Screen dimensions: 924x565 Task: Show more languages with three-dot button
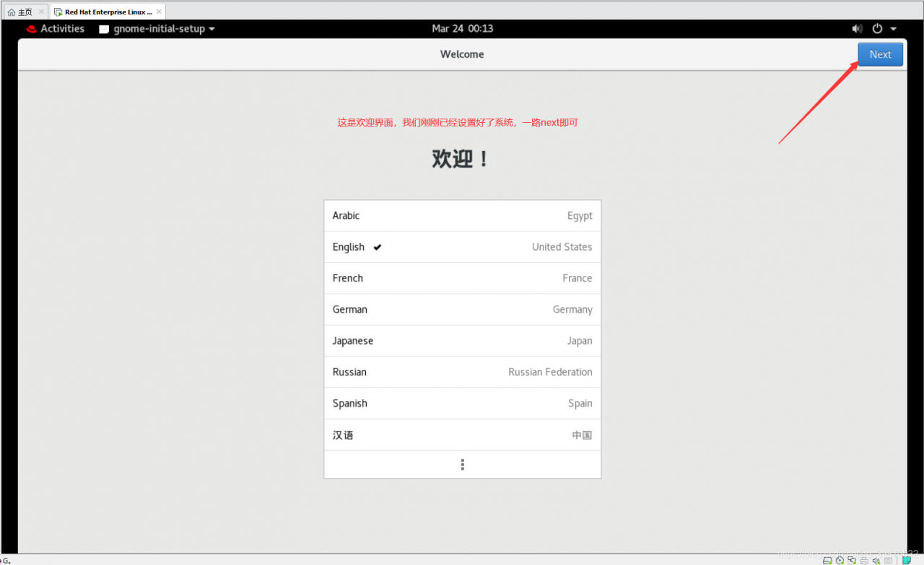point(462,465)
